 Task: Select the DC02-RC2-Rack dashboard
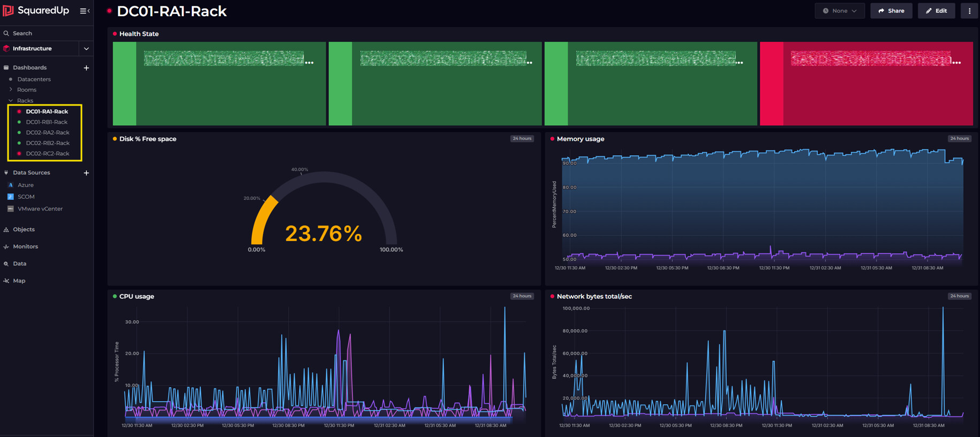[47, 154]
